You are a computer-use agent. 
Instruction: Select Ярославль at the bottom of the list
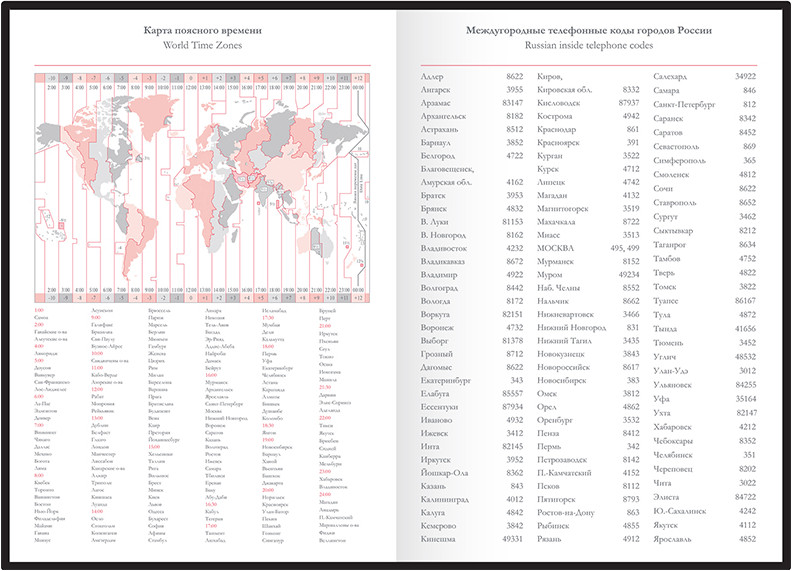pyautogui.click(x=677, y=538)
